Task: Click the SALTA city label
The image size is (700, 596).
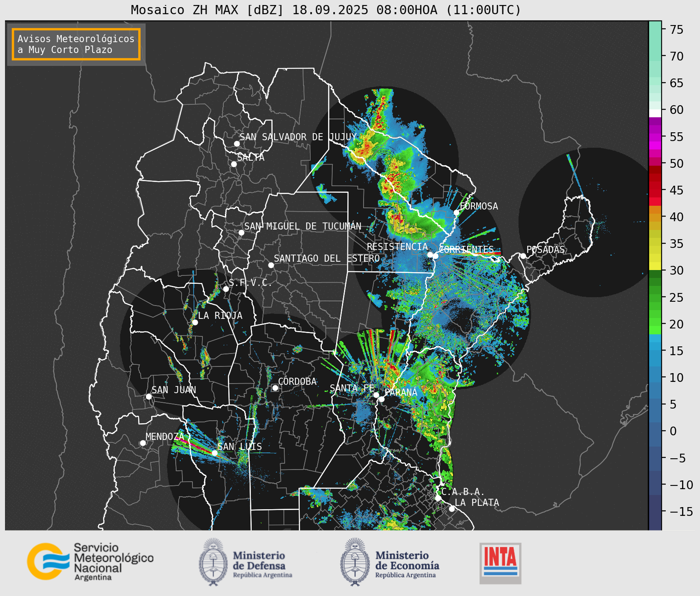Action: click(251, 157)
